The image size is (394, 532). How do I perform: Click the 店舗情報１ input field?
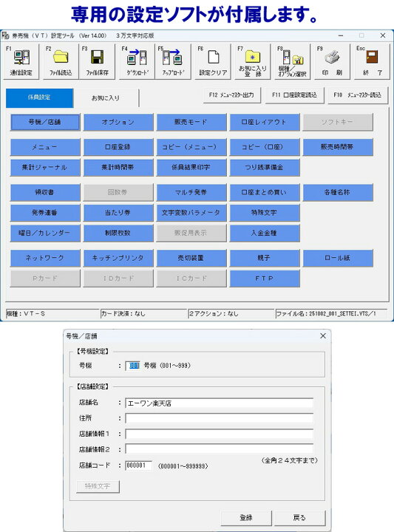pyautogui.click(x=219, y=434)
